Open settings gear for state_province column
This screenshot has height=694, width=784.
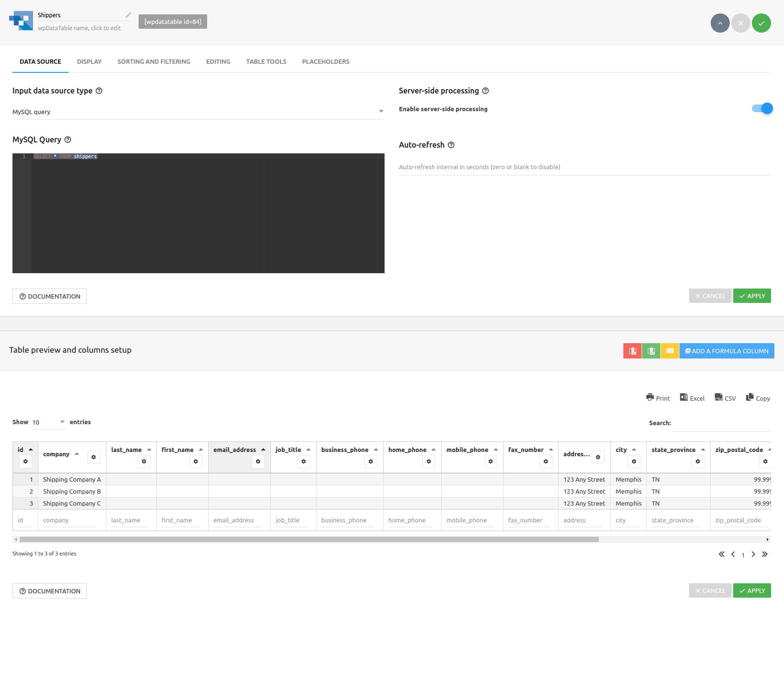click(698, 462)
